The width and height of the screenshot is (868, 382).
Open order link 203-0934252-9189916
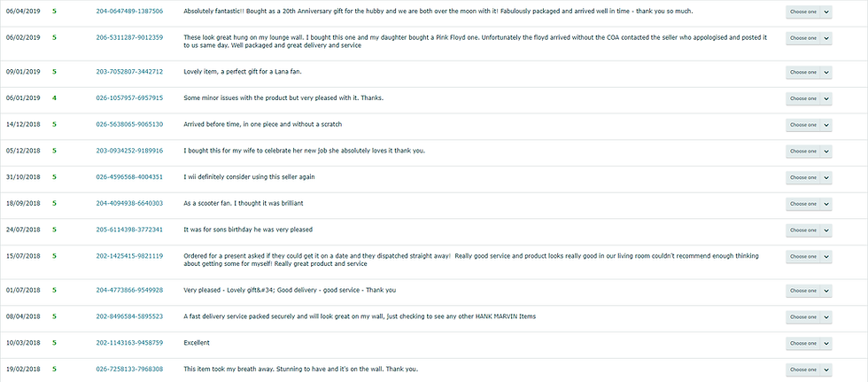(129, 150)
